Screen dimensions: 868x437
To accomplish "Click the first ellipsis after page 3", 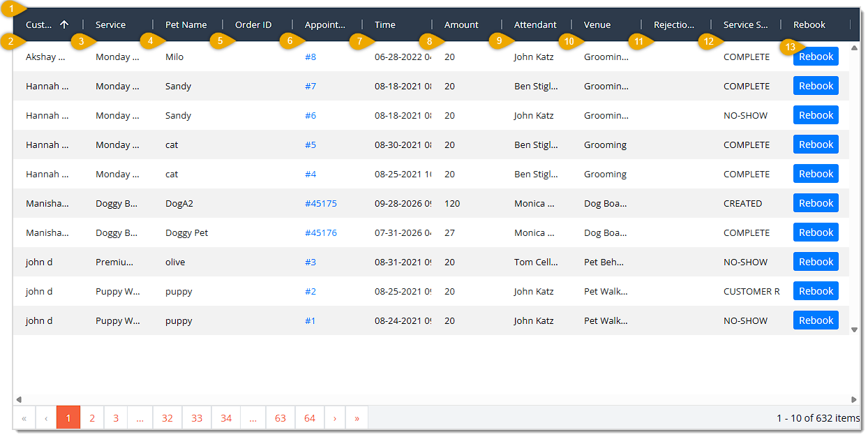I will click(140, 418).
